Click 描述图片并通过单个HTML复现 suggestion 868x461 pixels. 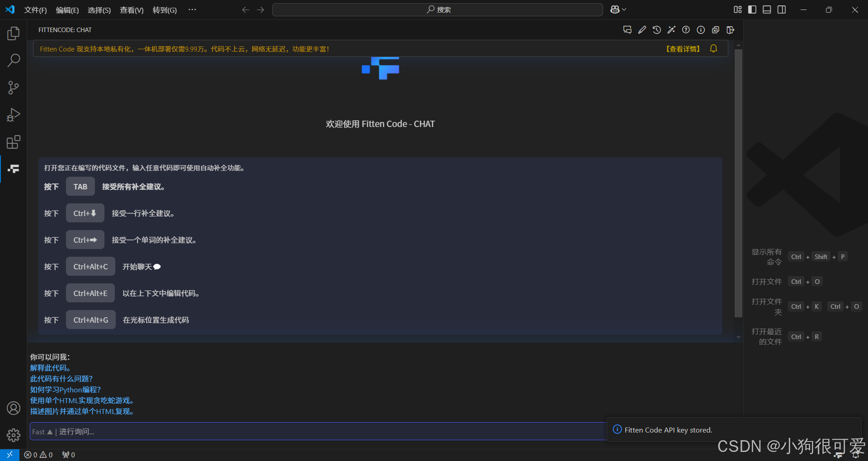coord(82,411)
